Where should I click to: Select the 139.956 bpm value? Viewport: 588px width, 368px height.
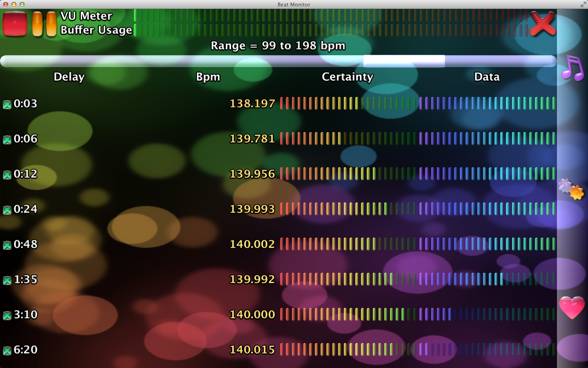coord(252,174)
